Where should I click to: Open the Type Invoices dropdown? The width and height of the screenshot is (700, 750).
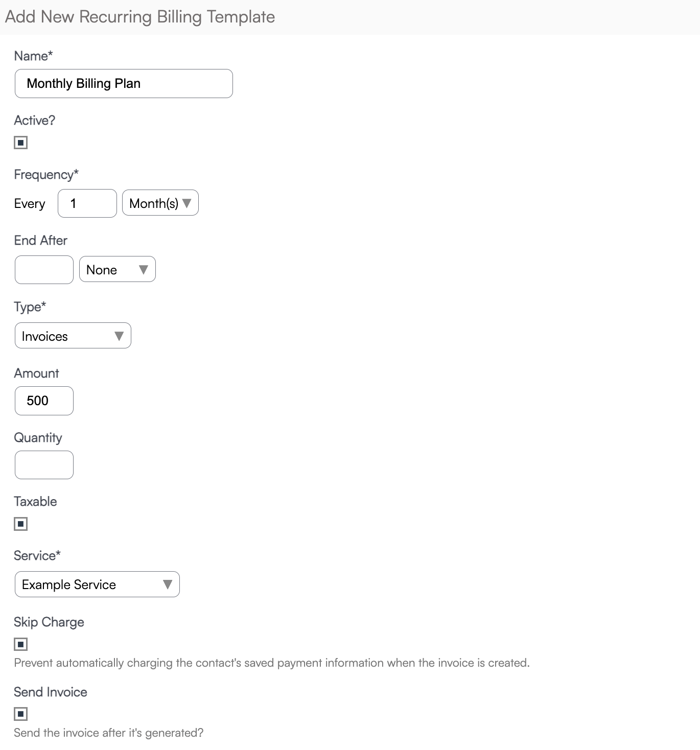pyautogui.click(x=73, y=336)
